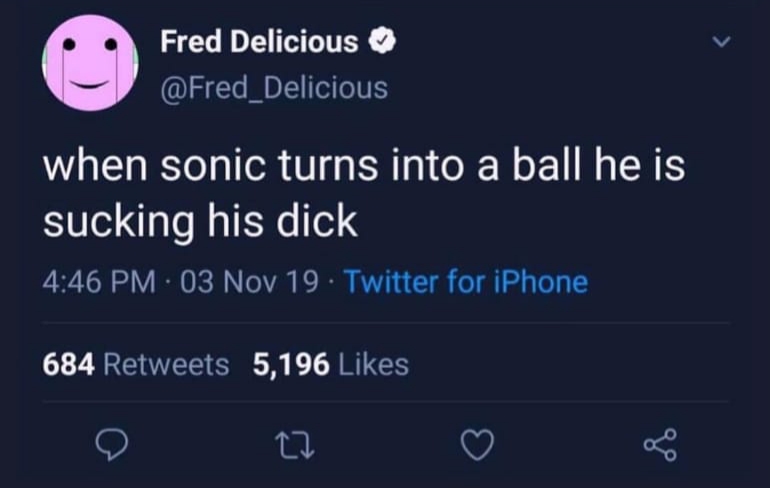Click the 684 retweet count number
Viewport: 770px width, 488px height.
tap(69, 365)
